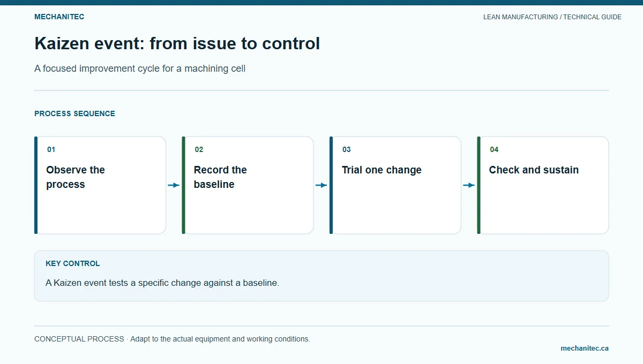Open the 'Trial one change' step card
Image resolution: width=643 pixels, height=364 pixels.
click(395, 185)
